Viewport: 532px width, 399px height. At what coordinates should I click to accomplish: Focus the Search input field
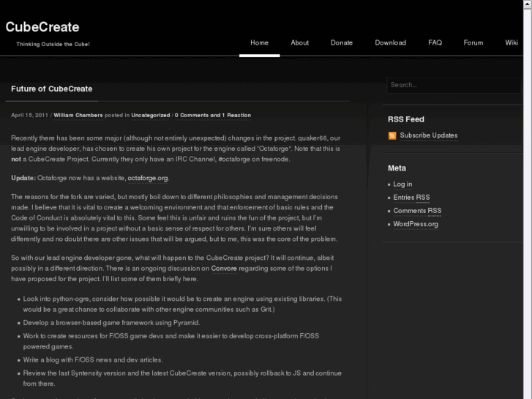pyautogui.click(x=454, y=85)
